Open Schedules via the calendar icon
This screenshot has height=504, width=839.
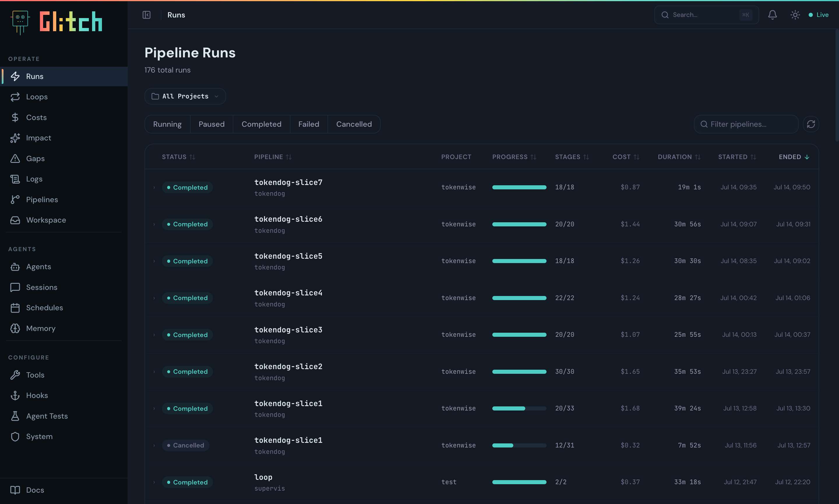(15, 308)
